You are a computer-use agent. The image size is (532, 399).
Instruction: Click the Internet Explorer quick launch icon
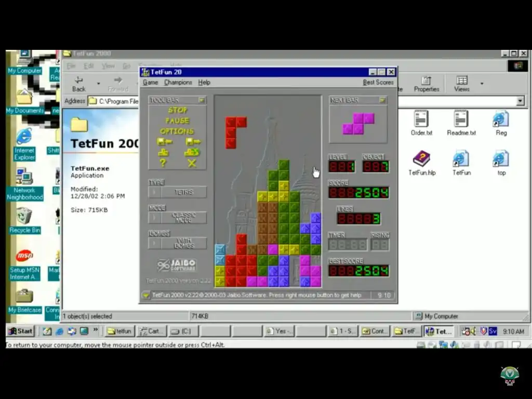pyautogui.click(x=59, y=331)
